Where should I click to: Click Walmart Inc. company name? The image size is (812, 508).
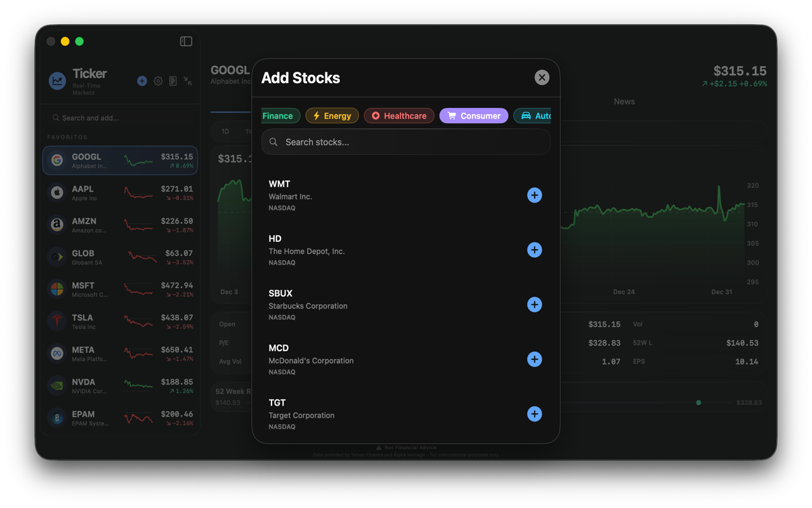coord(290,196)
